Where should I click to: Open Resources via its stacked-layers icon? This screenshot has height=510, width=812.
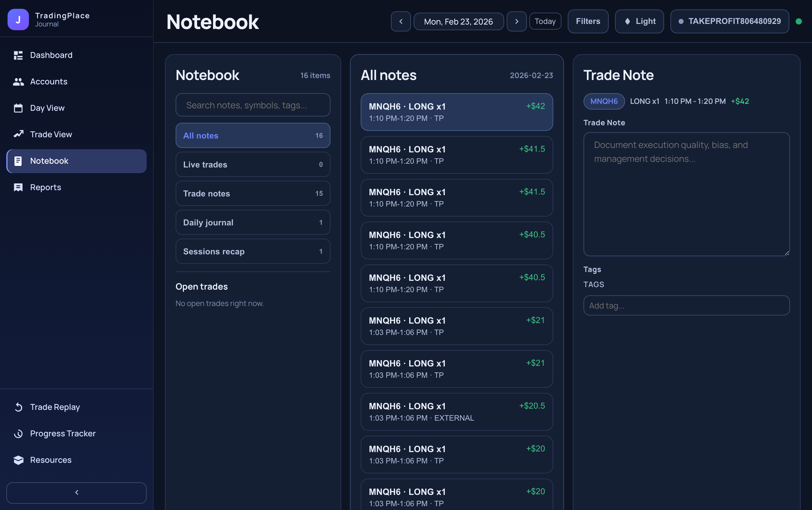(x=18, y=460)
